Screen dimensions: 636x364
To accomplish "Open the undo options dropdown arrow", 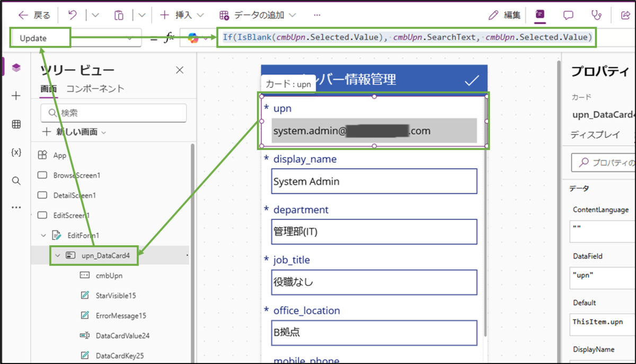I will point(95,15).
